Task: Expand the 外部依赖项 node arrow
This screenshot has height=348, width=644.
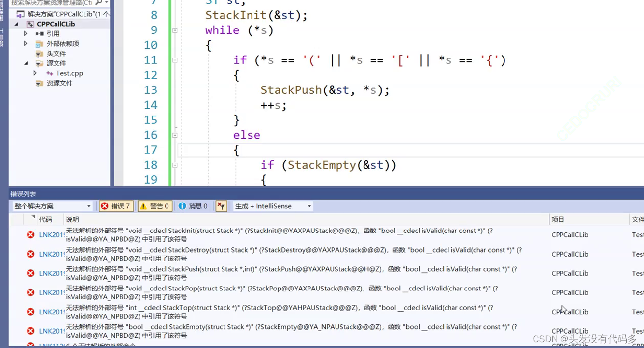Action: pos(26,44)
